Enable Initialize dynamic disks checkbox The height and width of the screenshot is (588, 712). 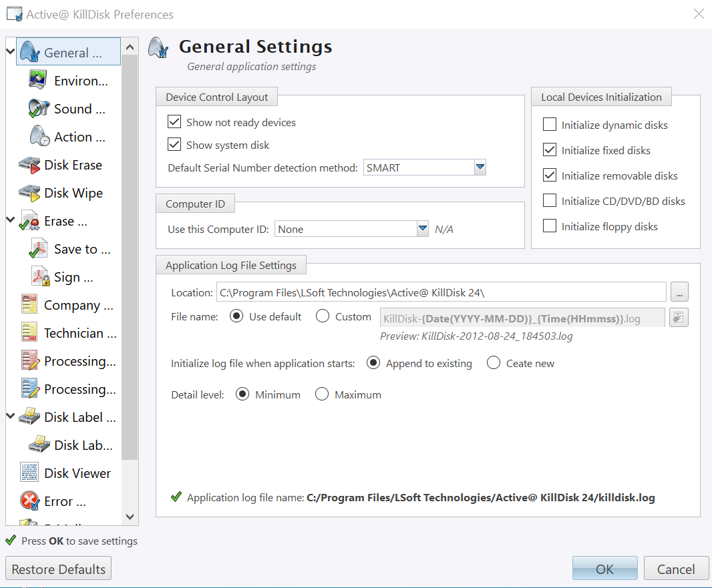click(x=550, y=125)
